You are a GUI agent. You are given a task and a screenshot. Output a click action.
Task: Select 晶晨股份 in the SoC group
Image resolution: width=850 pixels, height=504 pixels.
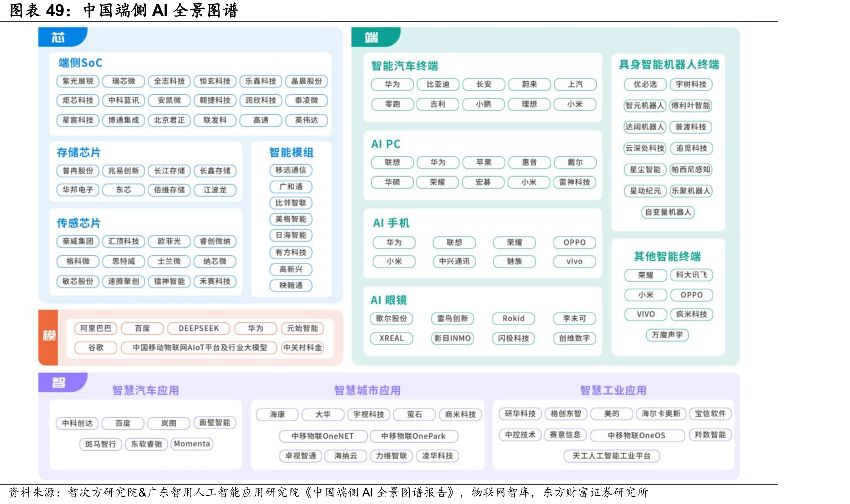pyautogui.click(x=306, y=81)
